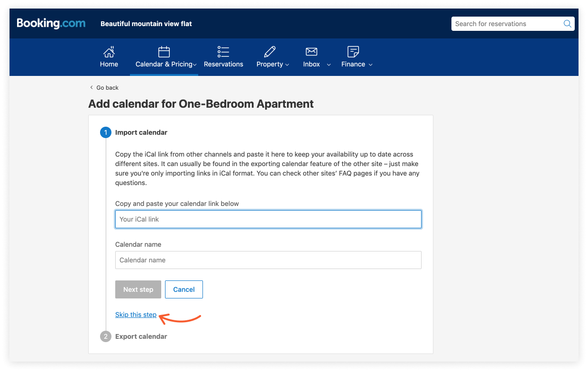Click the Inbox envelope icon
588x372 pixels.
tap(312, 52)
